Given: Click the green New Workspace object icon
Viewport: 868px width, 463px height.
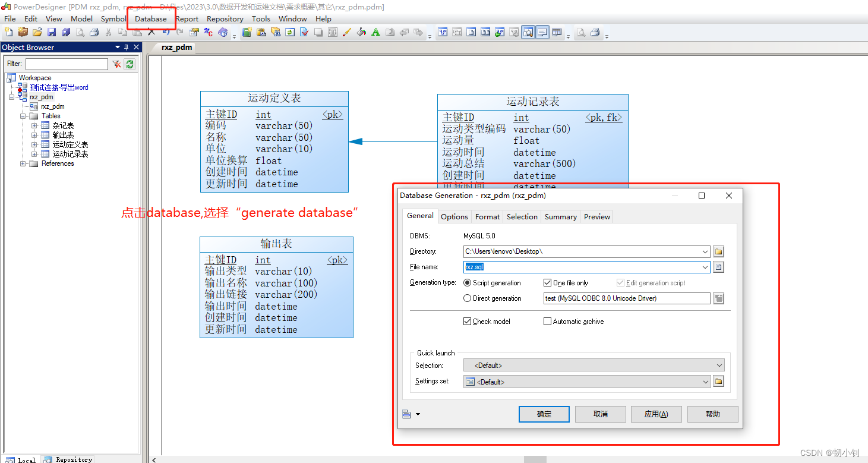Looking at the screenshot, I should [247, 32].
